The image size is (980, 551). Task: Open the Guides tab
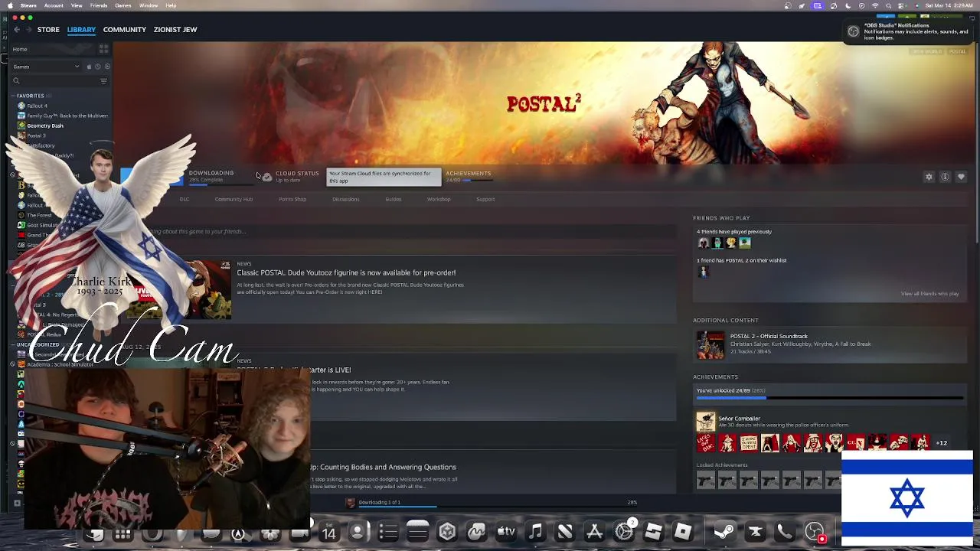click(394, 199)
